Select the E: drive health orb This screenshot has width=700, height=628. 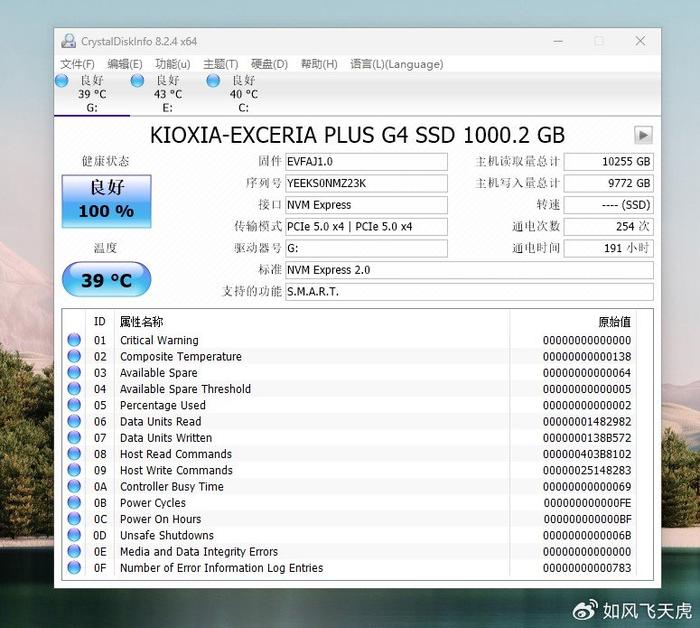(138, 81)
